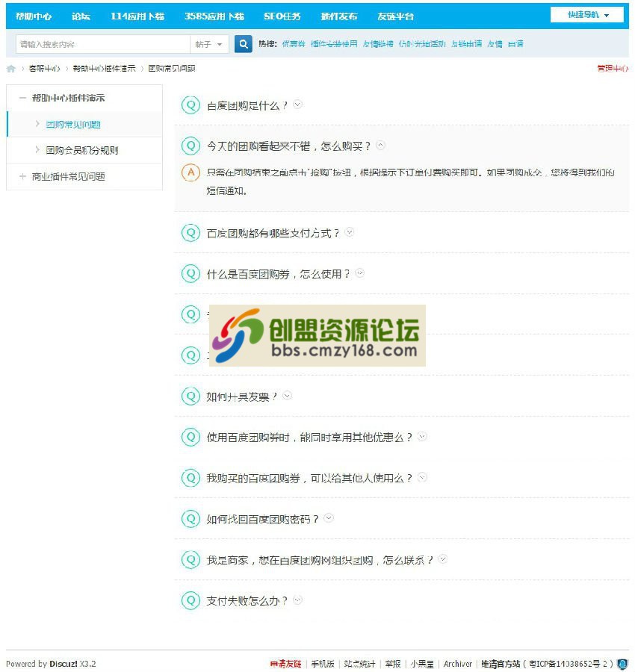The height and width of the screenshot is (672, 635).
Task: Expand the arrow after 能同时享用其他优惠么
Action: [x=422, y=436]
